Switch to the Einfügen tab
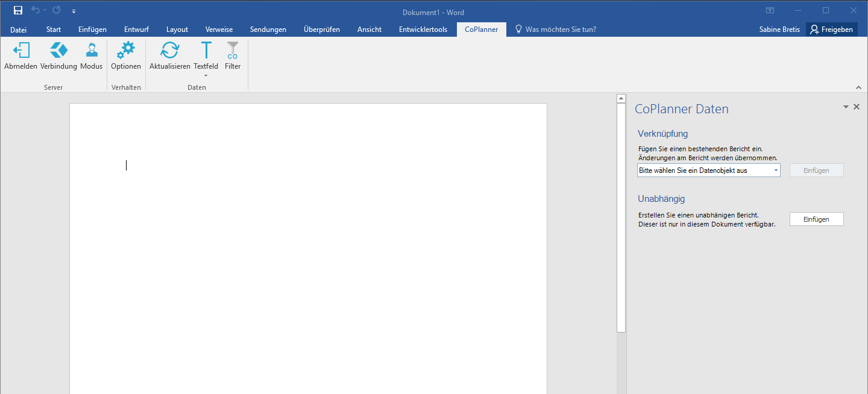Screen dimensions: 868x394 click(92, 30)
